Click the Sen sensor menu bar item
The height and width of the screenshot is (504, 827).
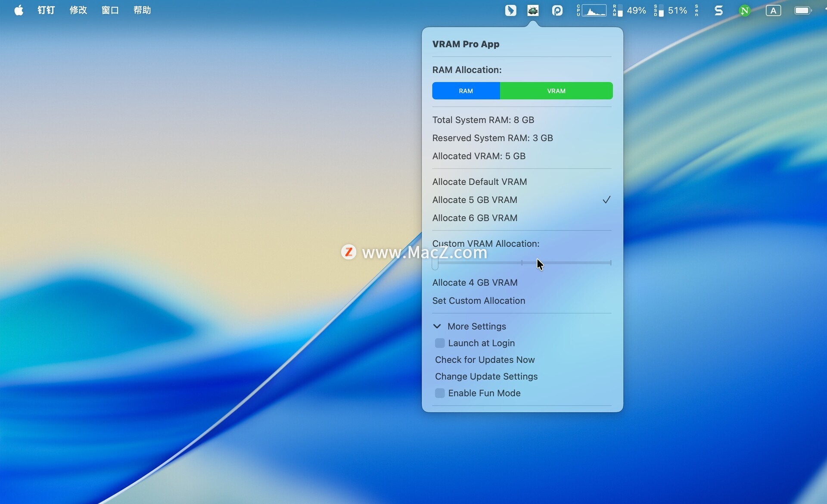click(696, 10)
